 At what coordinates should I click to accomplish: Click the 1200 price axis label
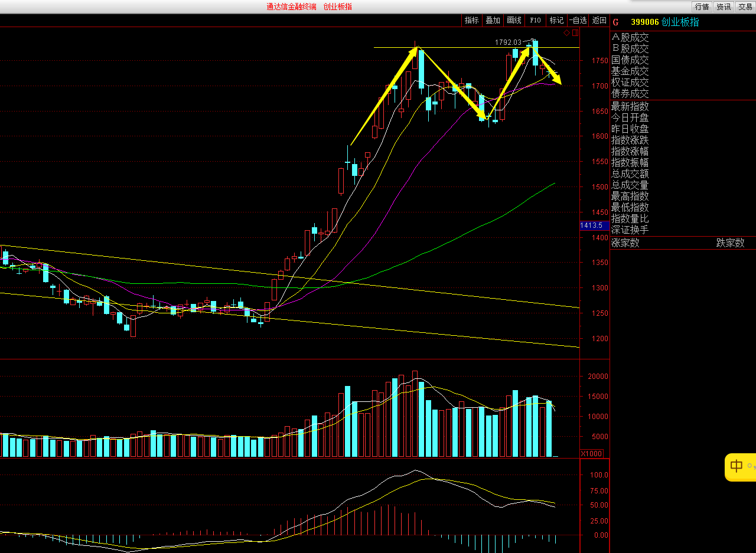599,339
